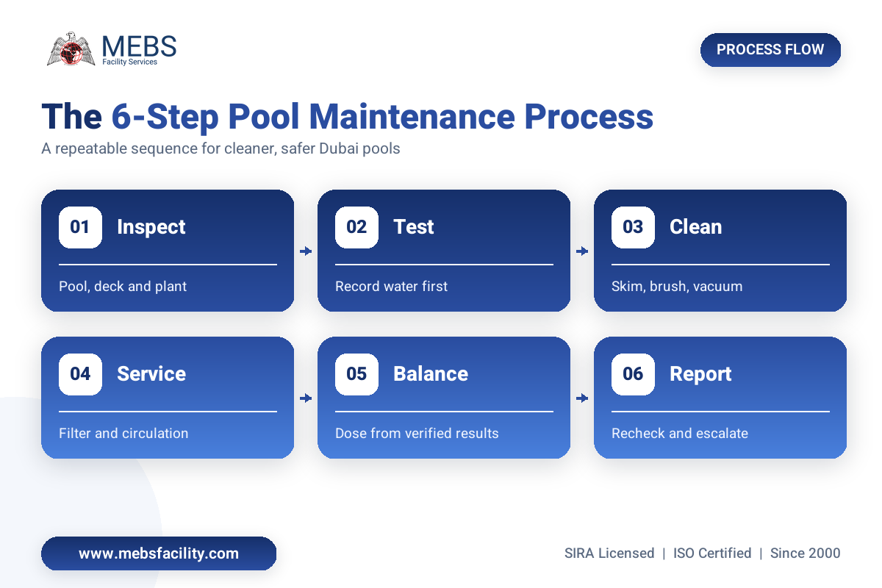Click the arrow between Inspect and Test
882x588 pixels.
(306, 251)
